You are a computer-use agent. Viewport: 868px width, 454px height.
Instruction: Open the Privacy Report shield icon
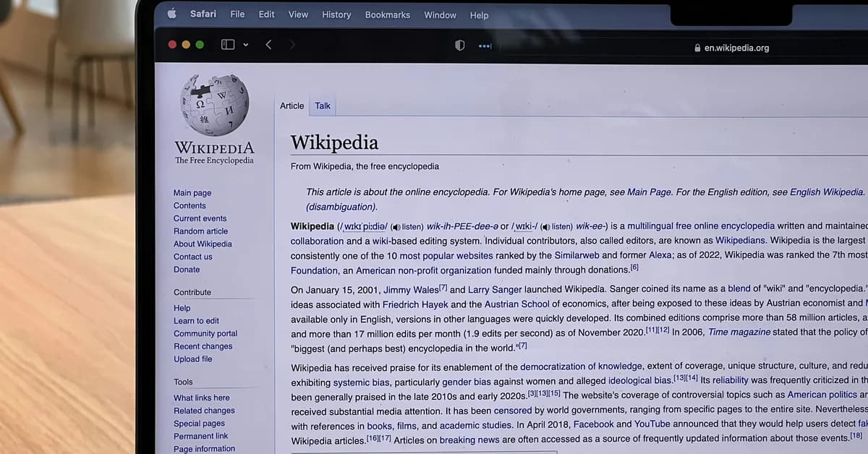459,44
